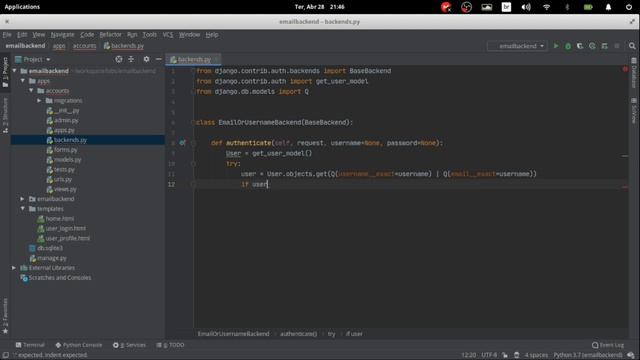
Task: Open Wi-Fi network indicator in top bar
Action: tap(546, 7)
